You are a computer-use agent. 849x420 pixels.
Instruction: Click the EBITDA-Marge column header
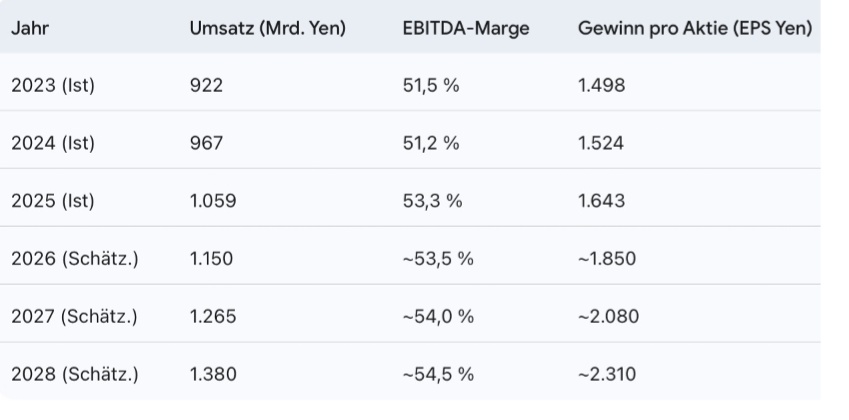[465, 28]
